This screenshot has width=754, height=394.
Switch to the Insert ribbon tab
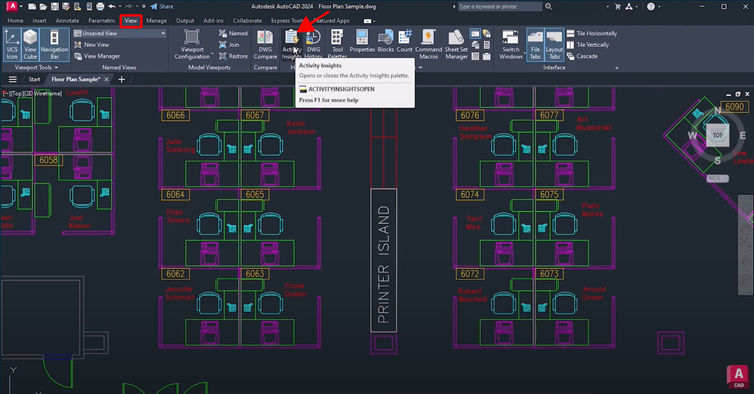39,21
